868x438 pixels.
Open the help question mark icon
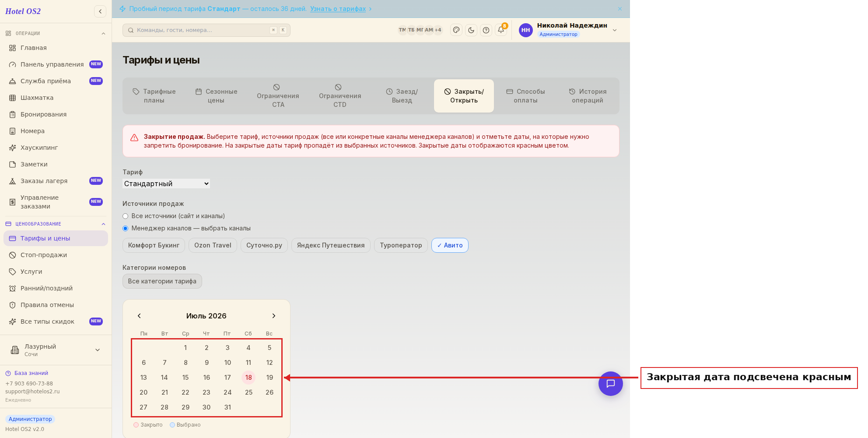tap(486, 30)
